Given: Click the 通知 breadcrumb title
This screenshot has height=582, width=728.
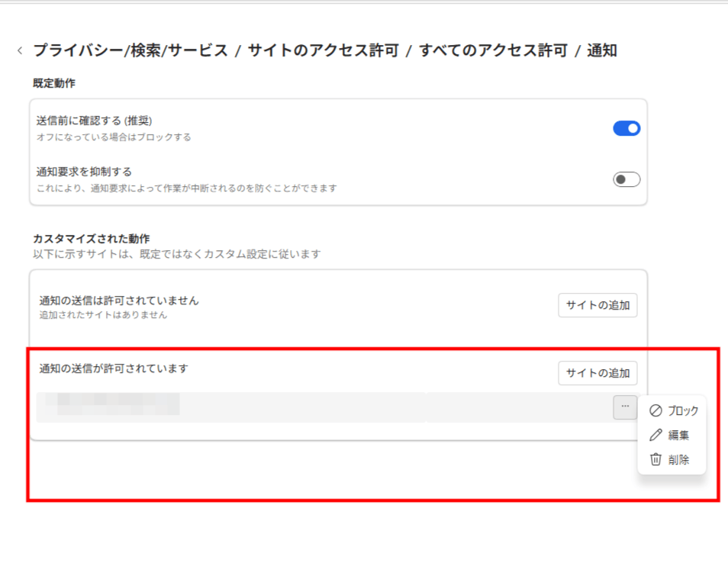Looking at the screenshot, I should pyautogui.click(x=602, y=51).
